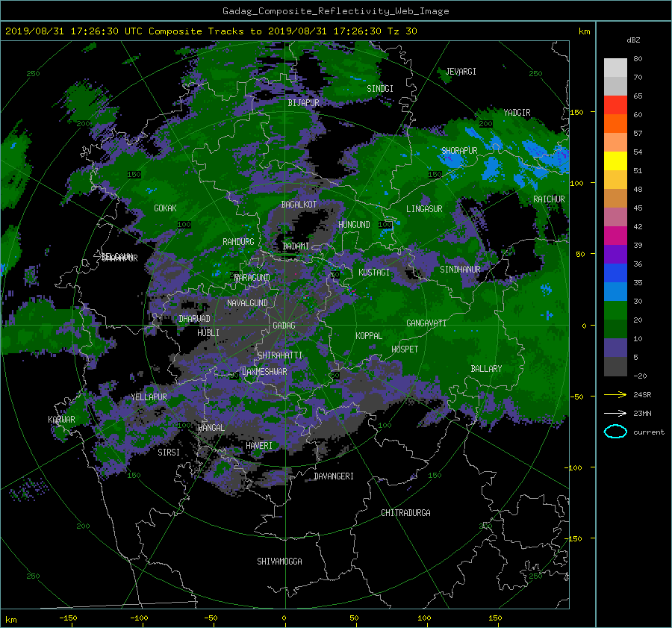Click the HANGAL city label
Screen dimensions: 672x628
pyautogui.click(x=211, y=428)
